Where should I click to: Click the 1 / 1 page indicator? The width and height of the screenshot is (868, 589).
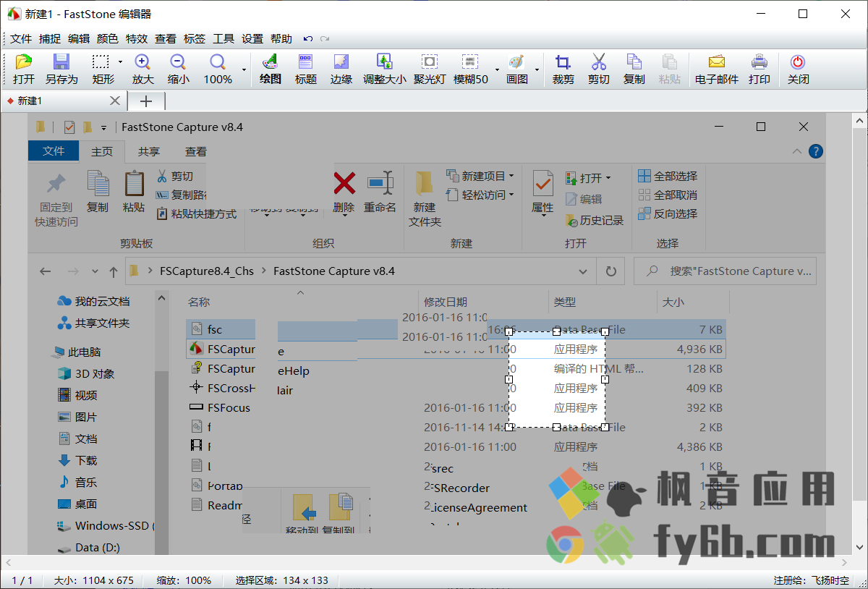coord(22,580)
